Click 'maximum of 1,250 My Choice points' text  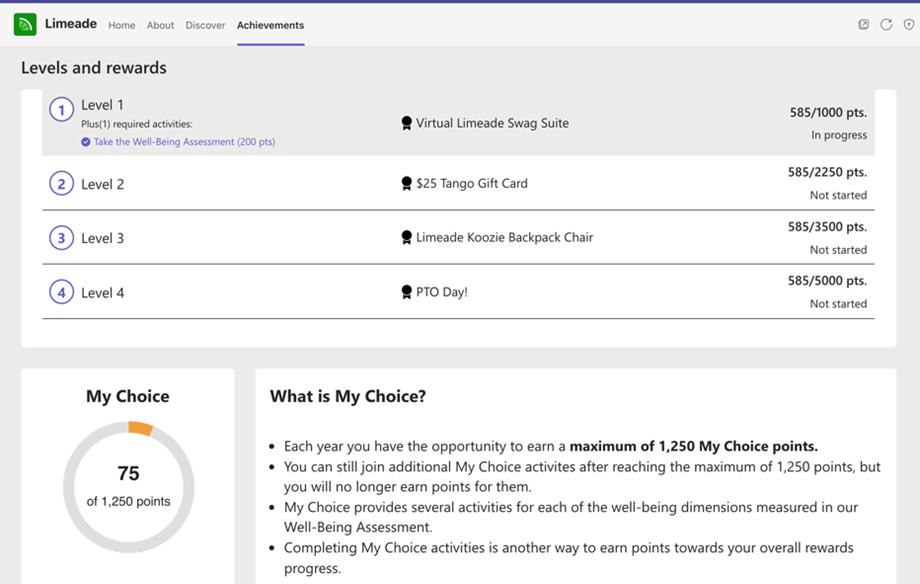(x=694, y=447)
